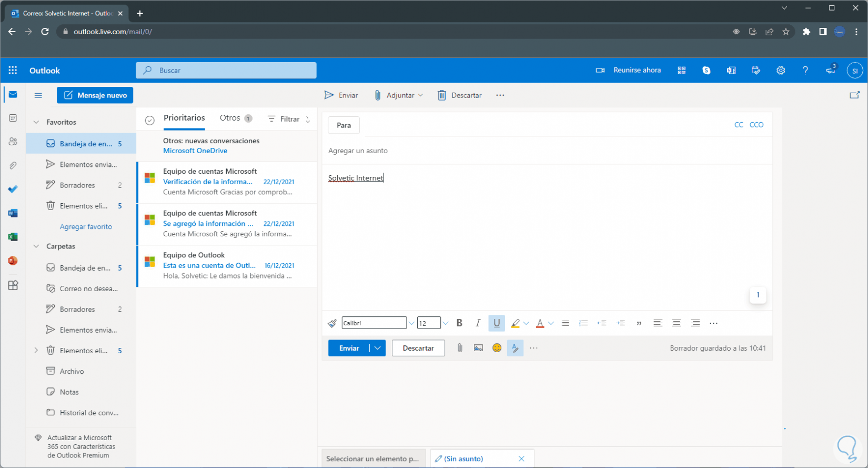Image resolution: width=868 pixels, height=468 pixels.
Task: Open the Filtrar menu
Action: coord(284,119)
